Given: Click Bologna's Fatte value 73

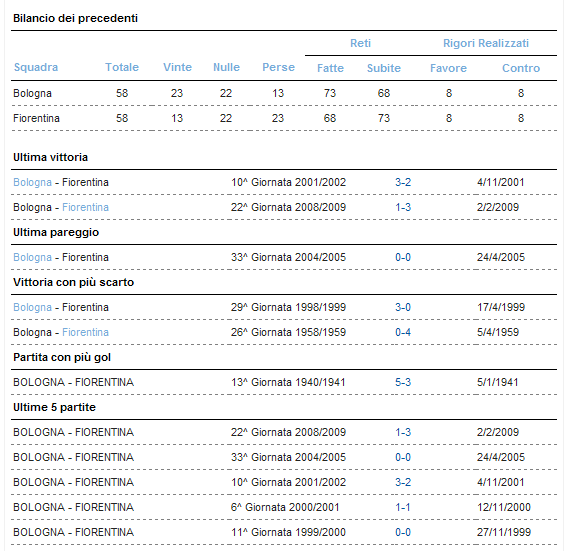Looking at the screenshot, I should click(x=330, y=93).
